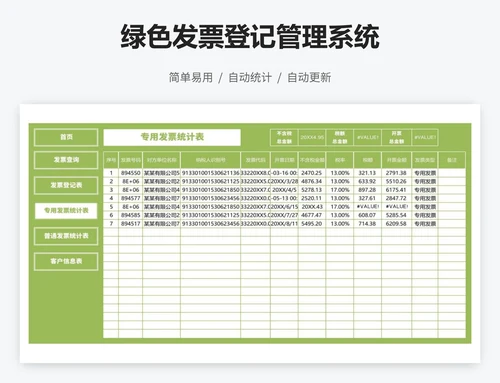The image size is (500, 383).
Task: Select invoice number cell 894577
Action: click(130, 198)
